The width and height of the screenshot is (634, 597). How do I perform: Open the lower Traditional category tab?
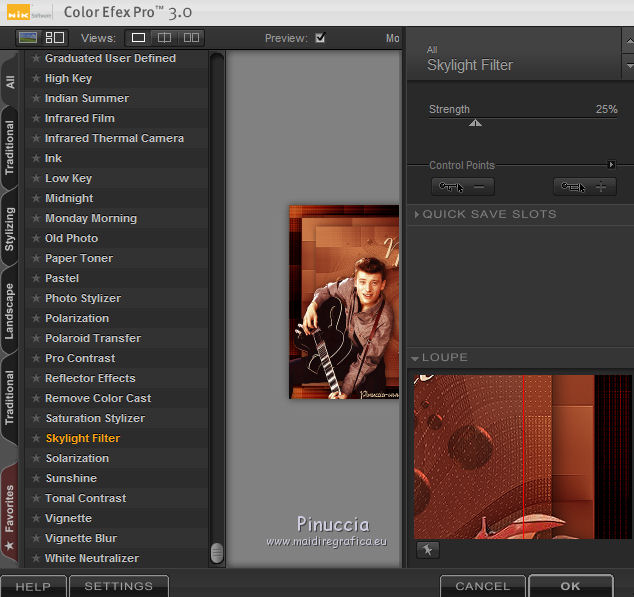(x=9, y=398)
